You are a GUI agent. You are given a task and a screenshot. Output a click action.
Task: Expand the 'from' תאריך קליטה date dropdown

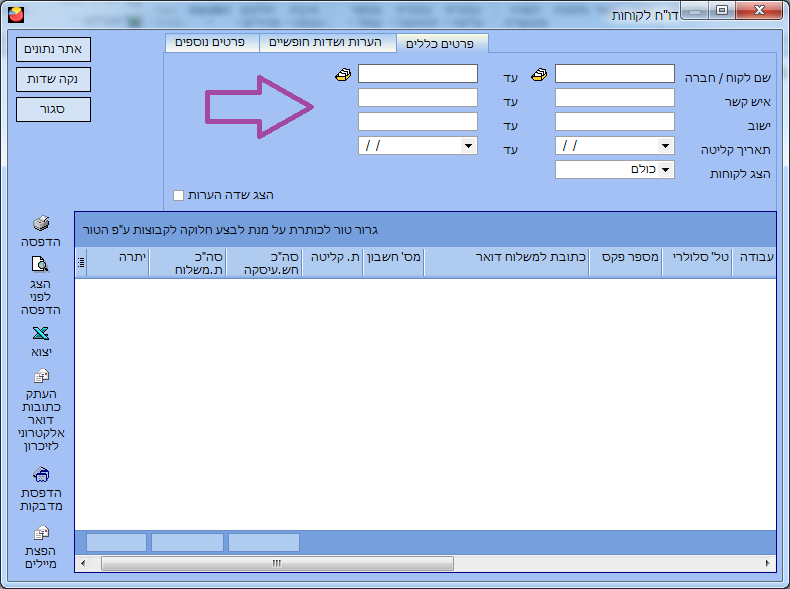click(665, 146)
